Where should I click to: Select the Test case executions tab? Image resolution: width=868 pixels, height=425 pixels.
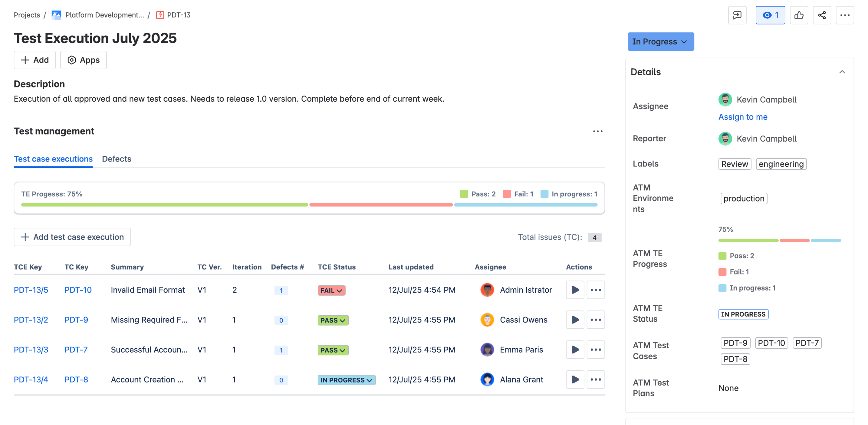click(x=53, y=159)
